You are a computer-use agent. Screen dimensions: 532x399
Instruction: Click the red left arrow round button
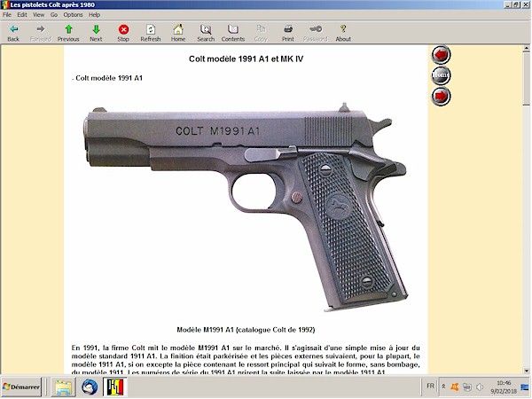pyautogui.click(x=441, y=55)
